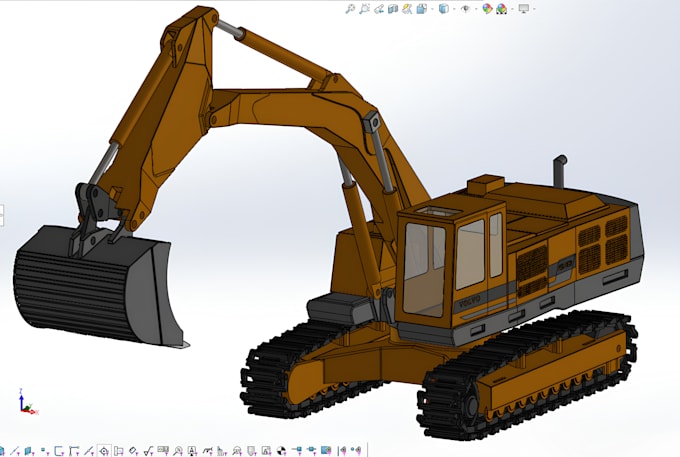Toggle the sketch segments filter icon
The height and width of the screenshot is (457, 680).
click(74, 451)
